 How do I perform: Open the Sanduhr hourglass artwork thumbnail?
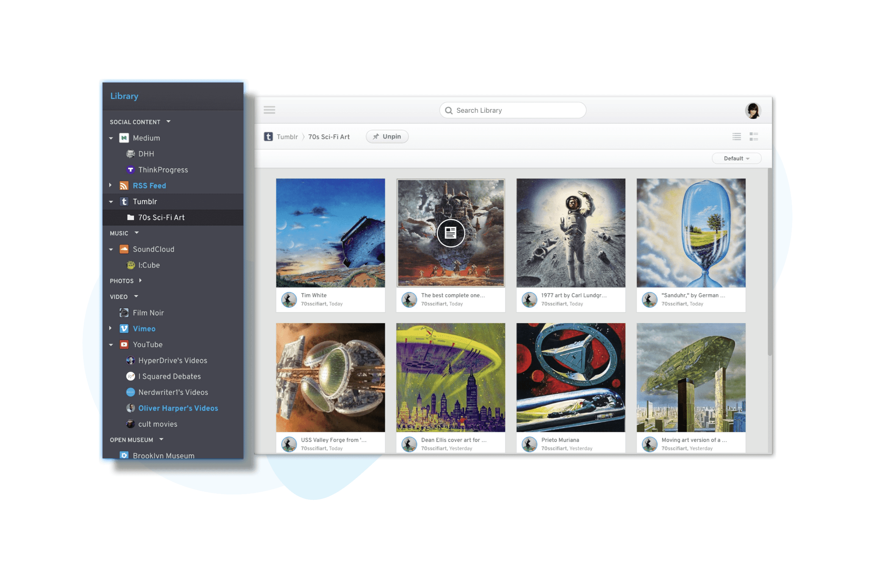[x=690, y=233]
